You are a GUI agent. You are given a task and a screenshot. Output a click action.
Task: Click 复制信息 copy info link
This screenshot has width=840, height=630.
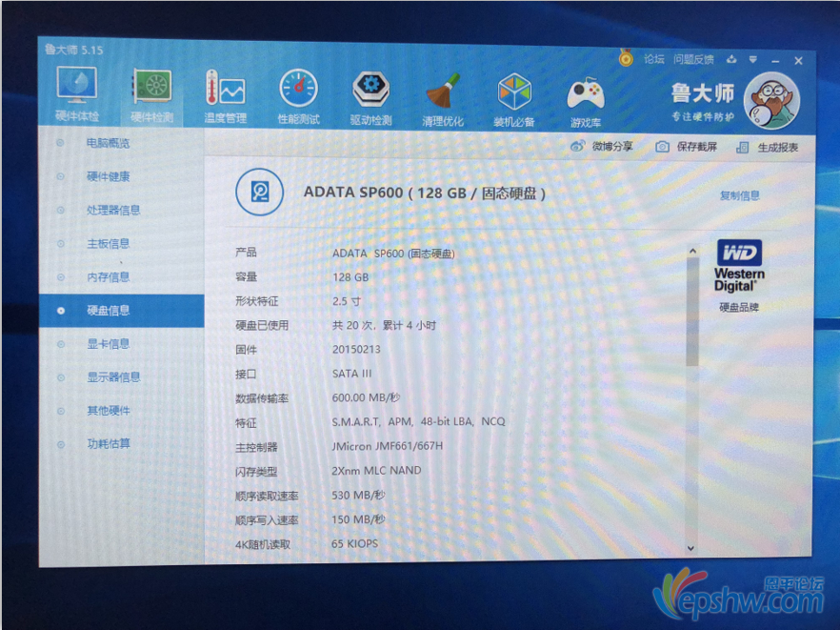[x=740, y=195]
